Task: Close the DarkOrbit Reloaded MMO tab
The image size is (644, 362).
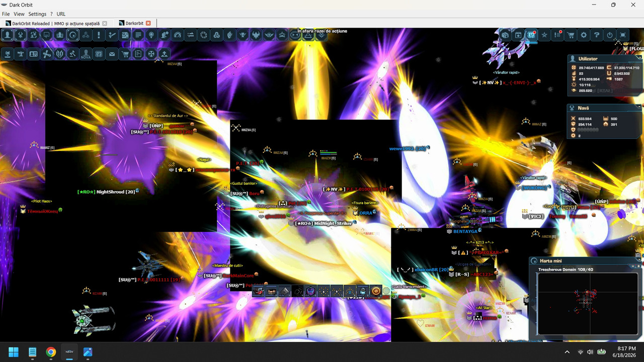Action: pos(105,23)
